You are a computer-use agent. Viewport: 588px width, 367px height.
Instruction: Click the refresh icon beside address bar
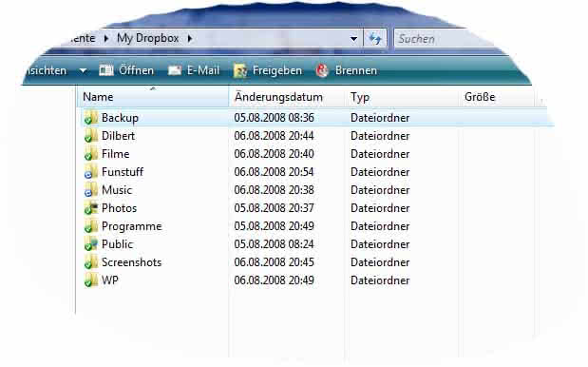375,38
